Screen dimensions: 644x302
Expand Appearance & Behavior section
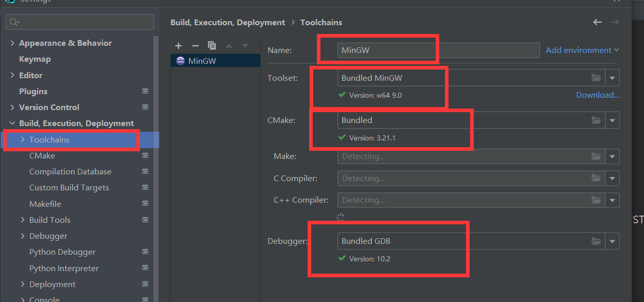click(x=12, y=43)
